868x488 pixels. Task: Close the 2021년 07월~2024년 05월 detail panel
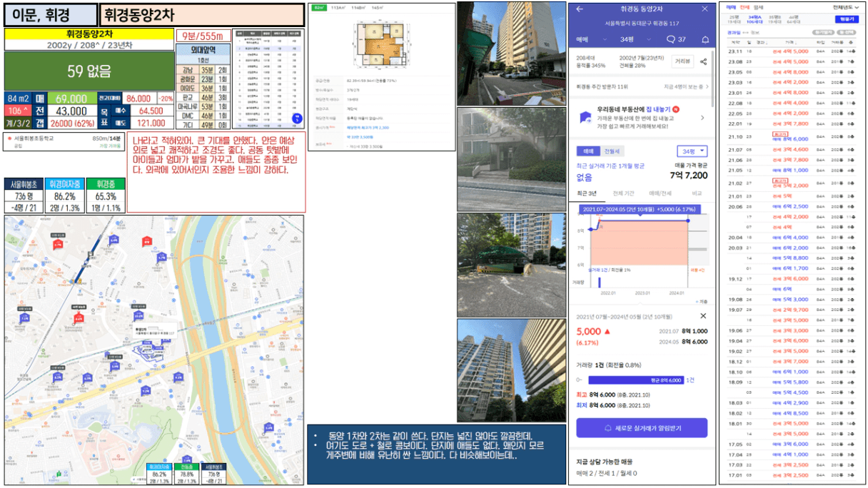pyautogui.click(x=703, y=315)
